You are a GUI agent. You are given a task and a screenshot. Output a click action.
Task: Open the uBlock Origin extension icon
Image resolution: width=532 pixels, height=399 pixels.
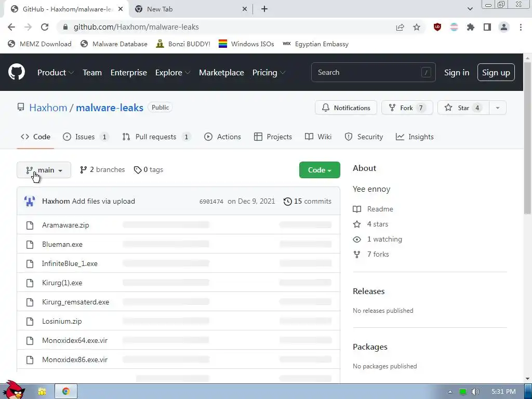click(x=437, y=27)
